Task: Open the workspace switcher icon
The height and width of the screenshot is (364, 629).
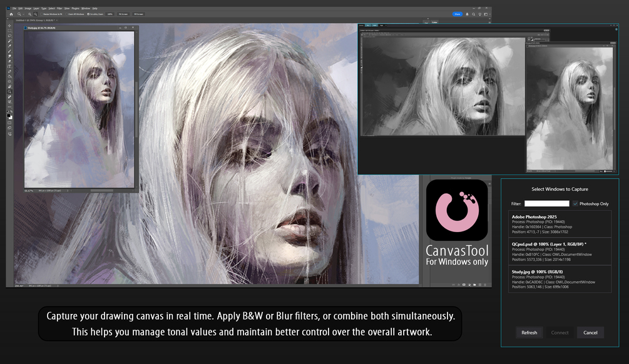Action: [x=486, y=14]
